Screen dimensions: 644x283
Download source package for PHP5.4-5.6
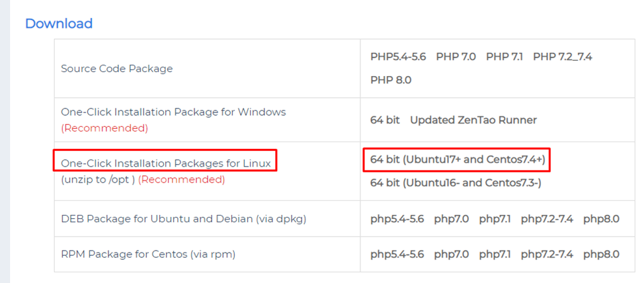(398, 57)
